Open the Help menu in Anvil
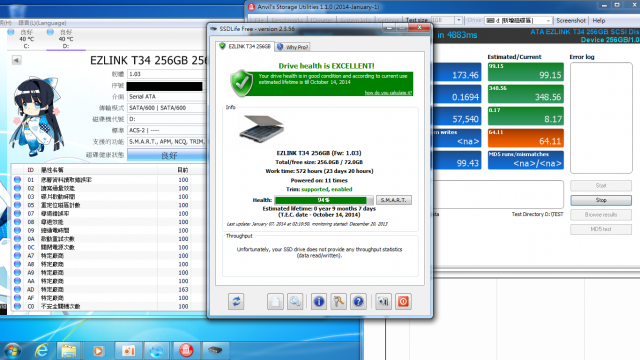 (x=599, y=20)
